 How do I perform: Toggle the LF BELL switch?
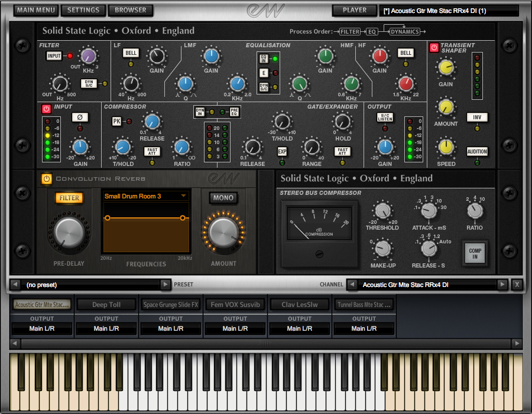click(x=131, y=53)
